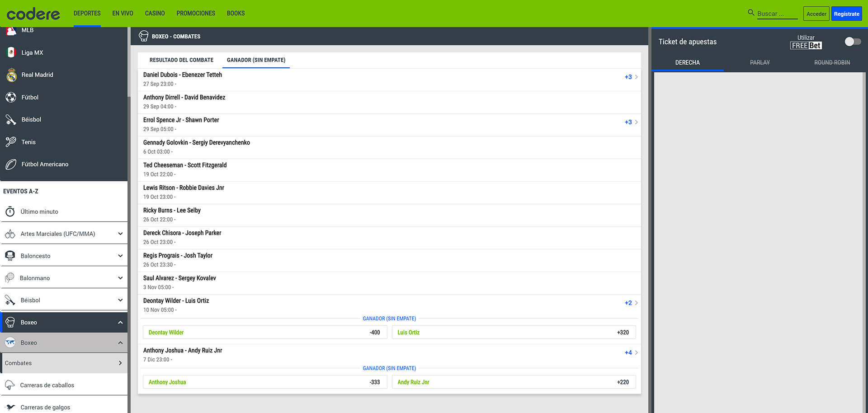Click the Boxeo glove icon in sidebar
Screen dimensions: 868x413
pos(10,322)
